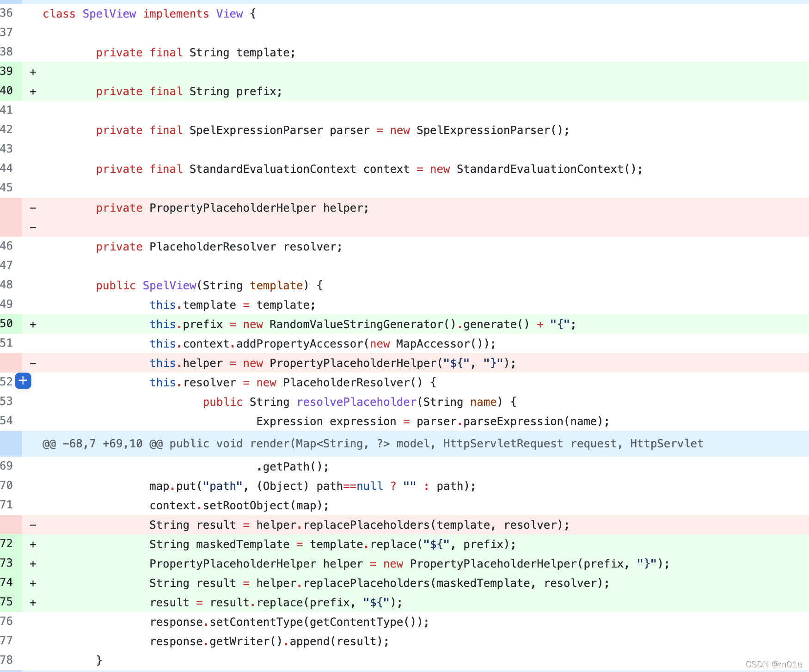Select added line number 50
This screenshot has width=809, height=672.
click(6, 324)
